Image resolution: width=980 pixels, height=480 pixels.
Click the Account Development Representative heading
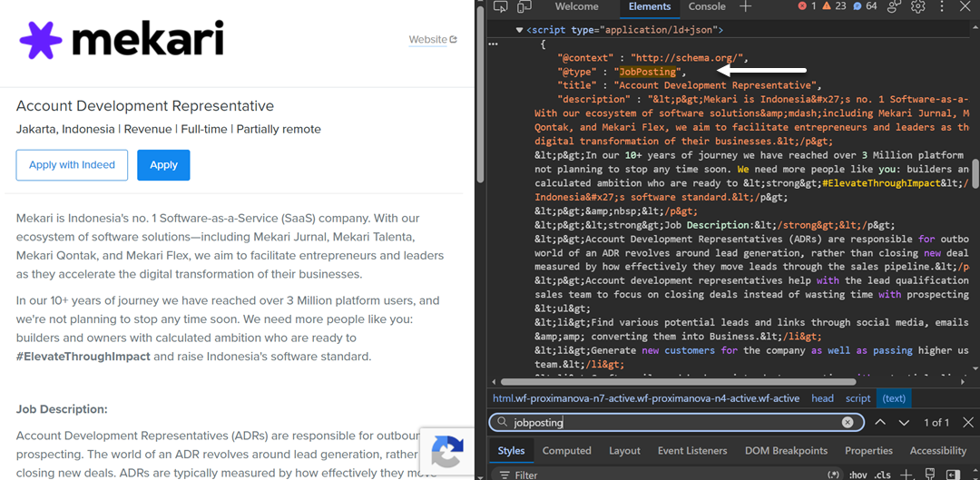[x=145, y=105]
